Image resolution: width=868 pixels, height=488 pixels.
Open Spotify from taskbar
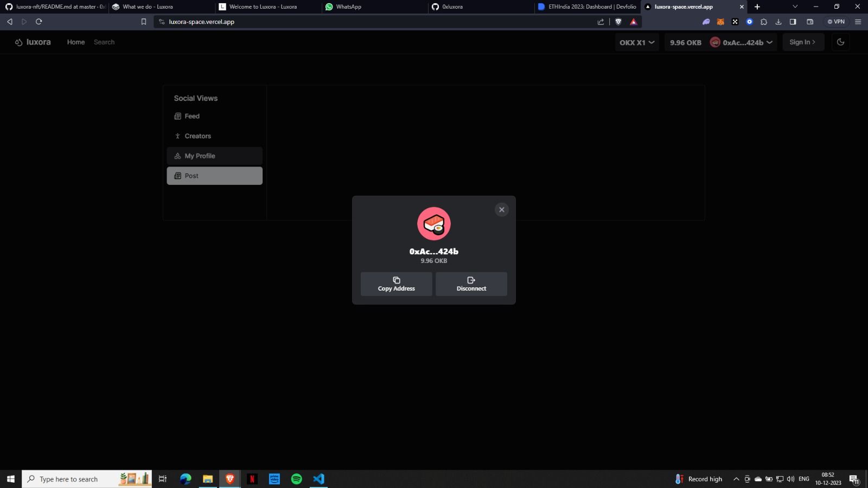296,479
